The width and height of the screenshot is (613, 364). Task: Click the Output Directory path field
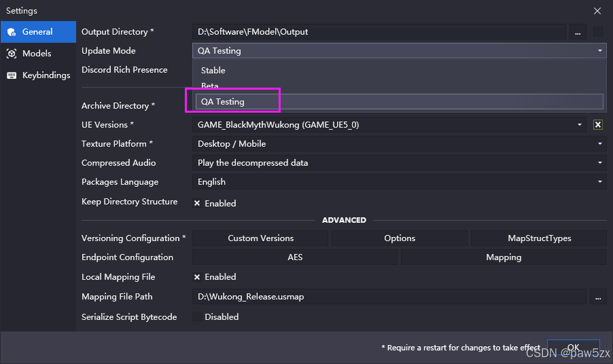coord(379,32)
